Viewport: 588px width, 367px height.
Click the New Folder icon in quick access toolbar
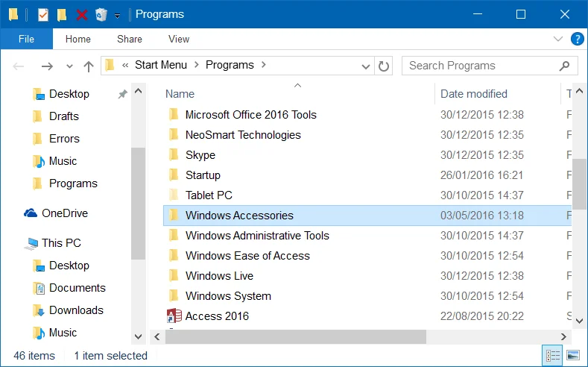(62, 15)
